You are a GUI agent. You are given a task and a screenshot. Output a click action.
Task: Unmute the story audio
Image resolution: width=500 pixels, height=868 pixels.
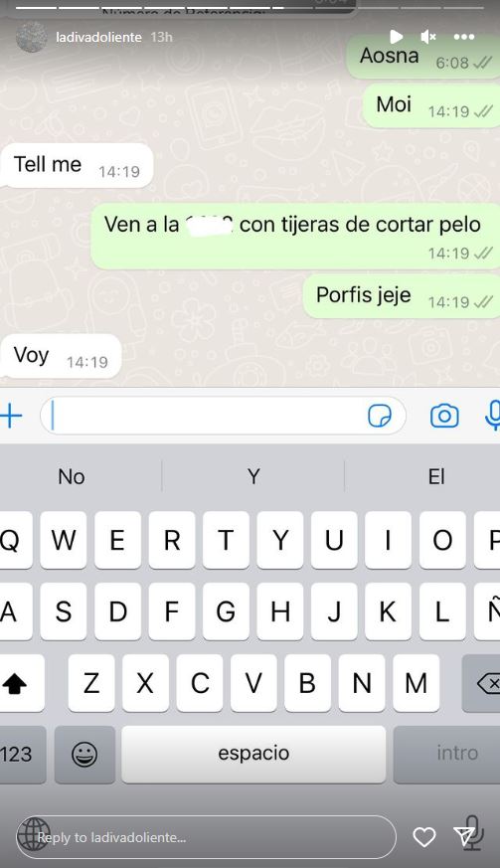[428, 37]
